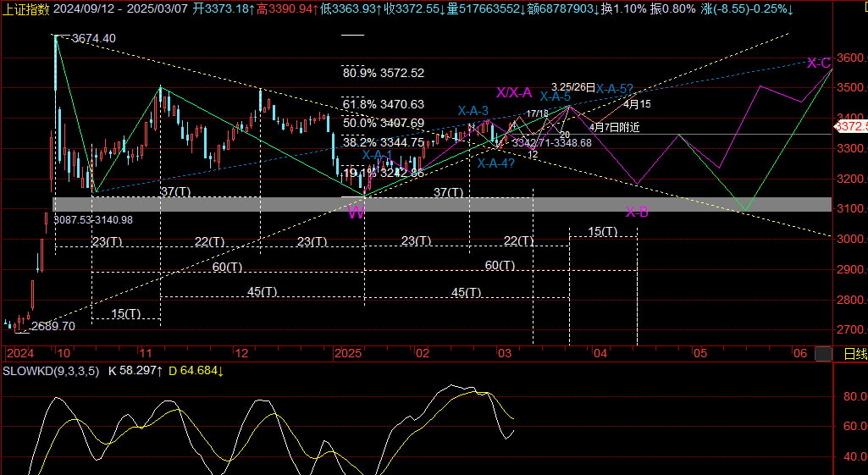Select the 61.8% 3470.63 retracement label
The height and width of the screenshot is (475, 868).
click(x=384, y=104)
